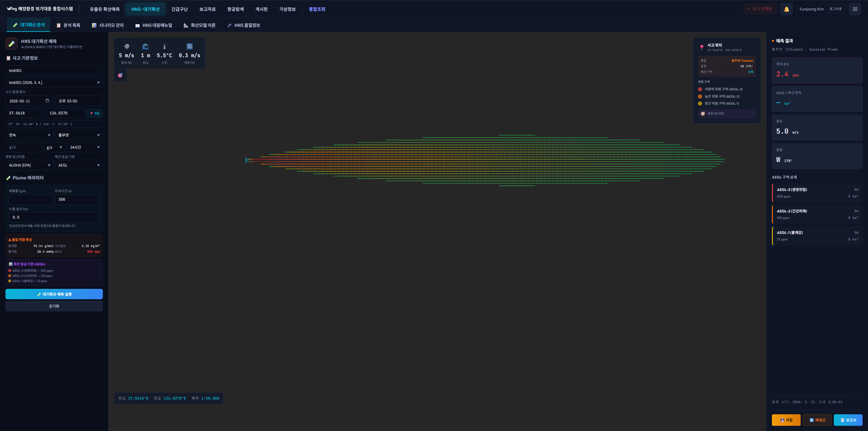Expand the ALOHA (EPA) algorithm dropdown

click(29, 165)
